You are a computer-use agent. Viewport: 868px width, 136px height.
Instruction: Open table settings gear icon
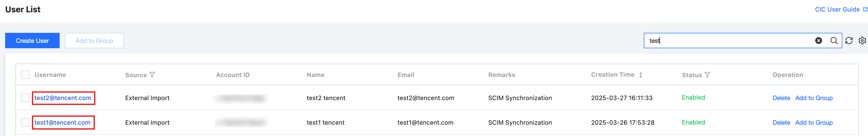click(862, 41)
